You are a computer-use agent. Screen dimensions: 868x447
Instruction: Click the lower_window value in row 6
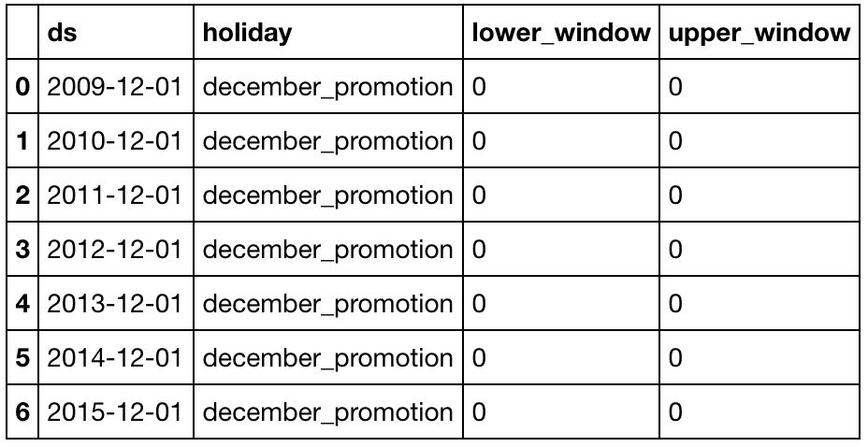pyautogui.click(x=480, y=412)
